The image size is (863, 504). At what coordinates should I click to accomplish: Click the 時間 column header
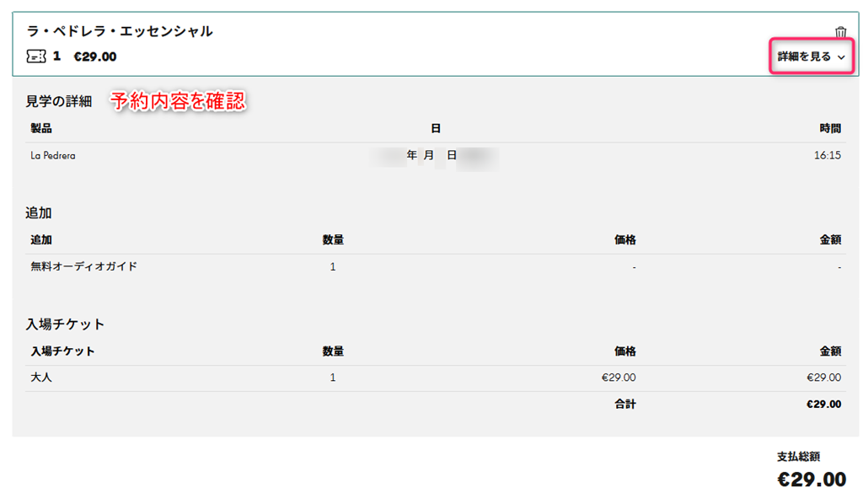(x=829, y=129)
